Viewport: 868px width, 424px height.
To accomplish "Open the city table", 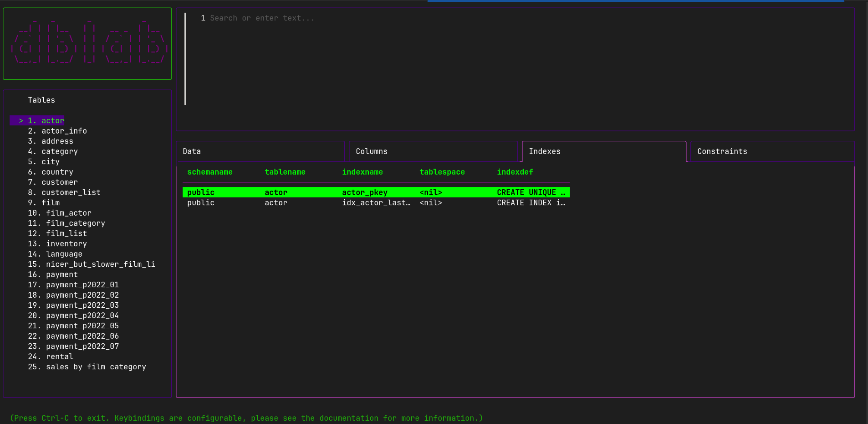I will point(44,162).
